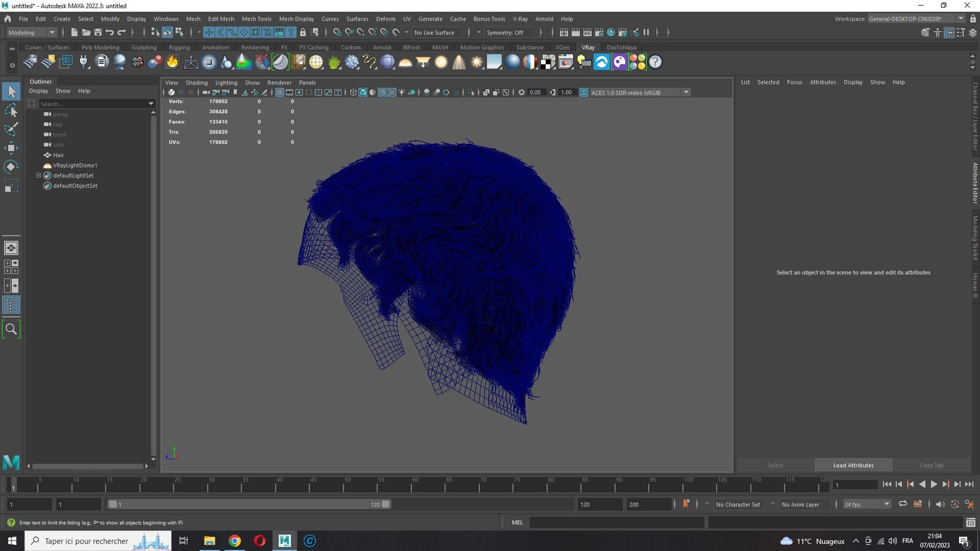The image size is (980, 551).
Task: Click the Load Attributes button
Action: click(853, 465)
